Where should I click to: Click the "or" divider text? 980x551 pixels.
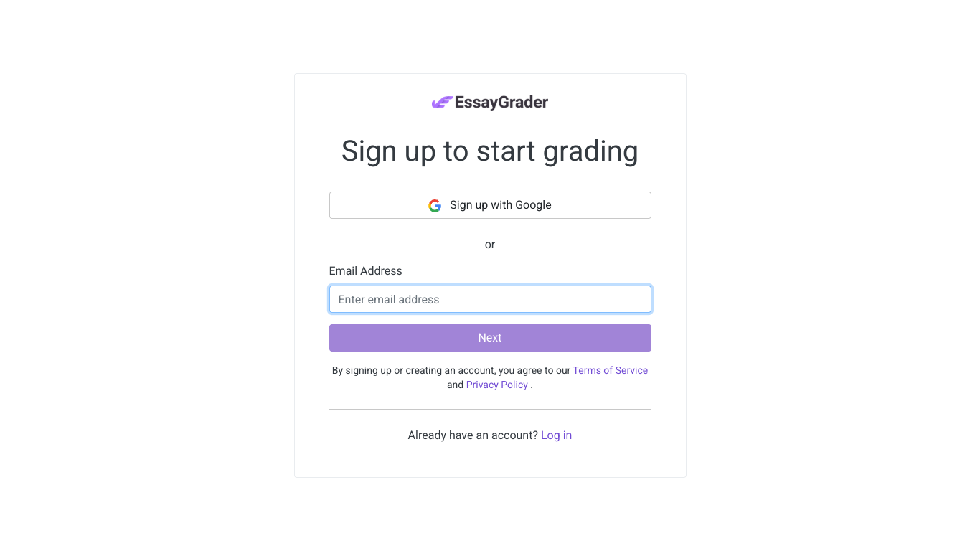(x=490, y=245)
